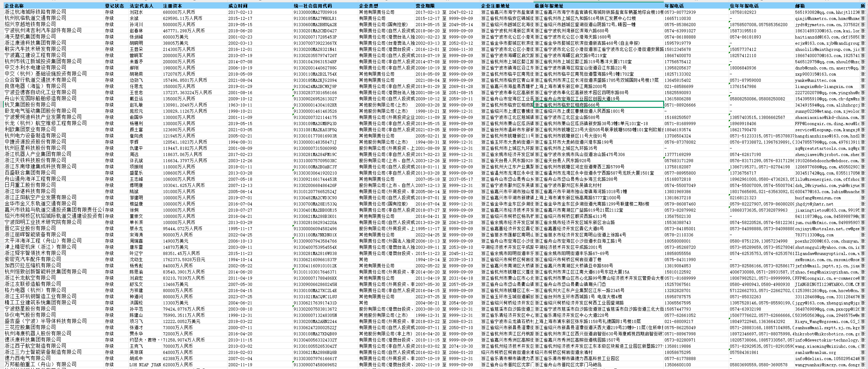Image resolution: width=868 pixels, height=369 pixels.
Task: Select the 最新年报地址 header cell
Action: 549,6
